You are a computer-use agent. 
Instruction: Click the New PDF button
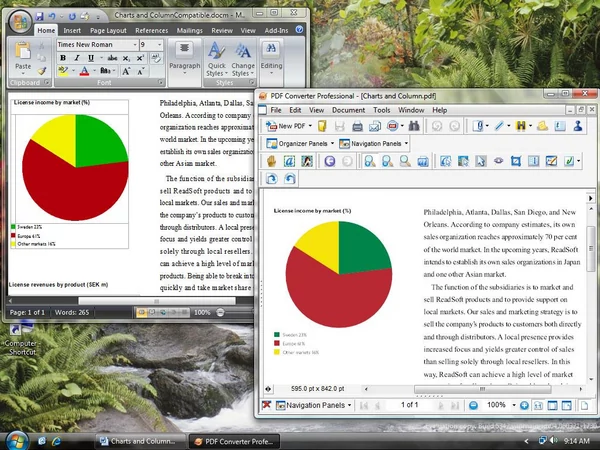(286, 126)
